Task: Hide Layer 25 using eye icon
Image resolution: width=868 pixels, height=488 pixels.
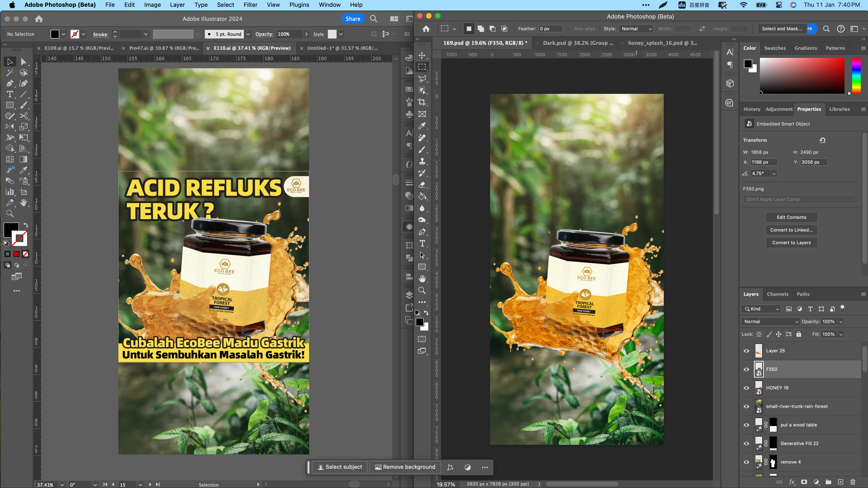Action: [746, 351]
